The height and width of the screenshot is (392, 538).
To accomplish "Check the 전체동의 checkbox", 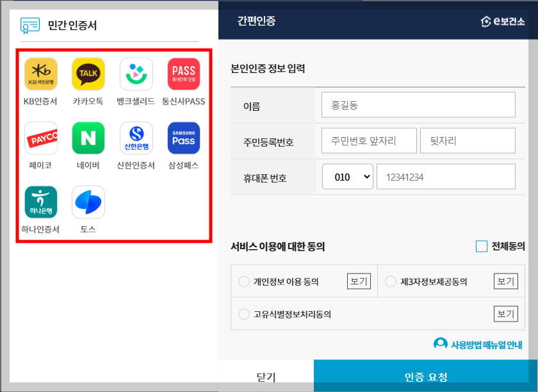I will [482, 246].
